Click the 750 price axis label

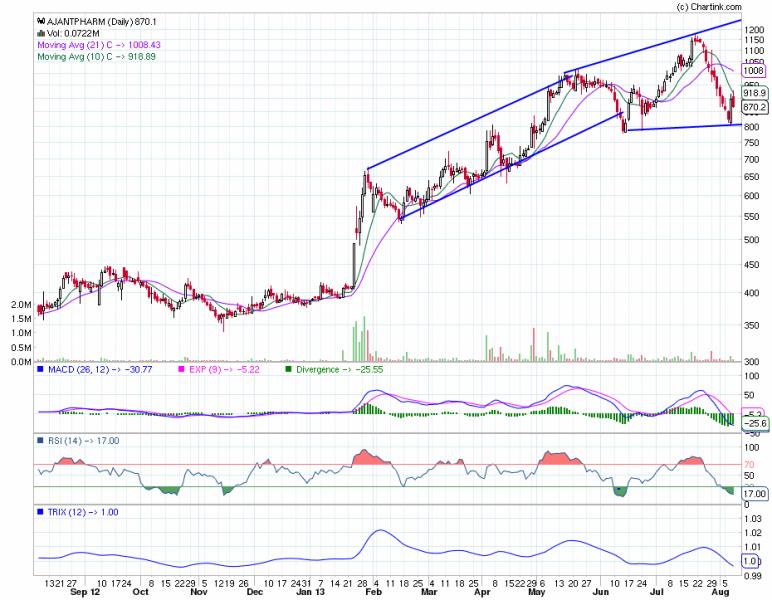click(x=751, y=143)
